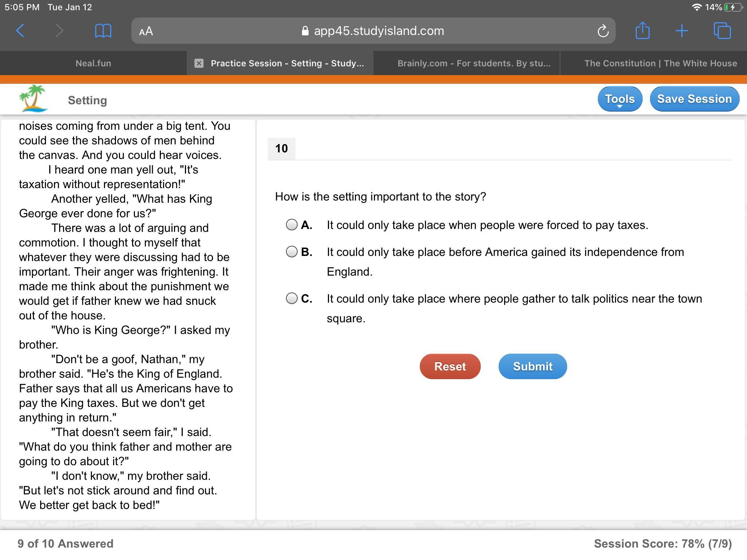This screenshot has width=747, height=560.
Task: Switch to the Brainly.com tab
Action: point(474,63)
